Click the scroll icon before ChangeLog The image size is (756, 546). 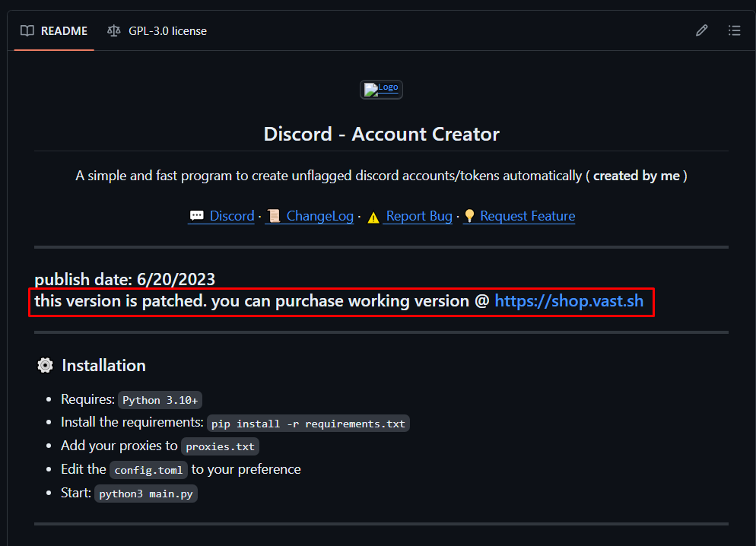274,216
